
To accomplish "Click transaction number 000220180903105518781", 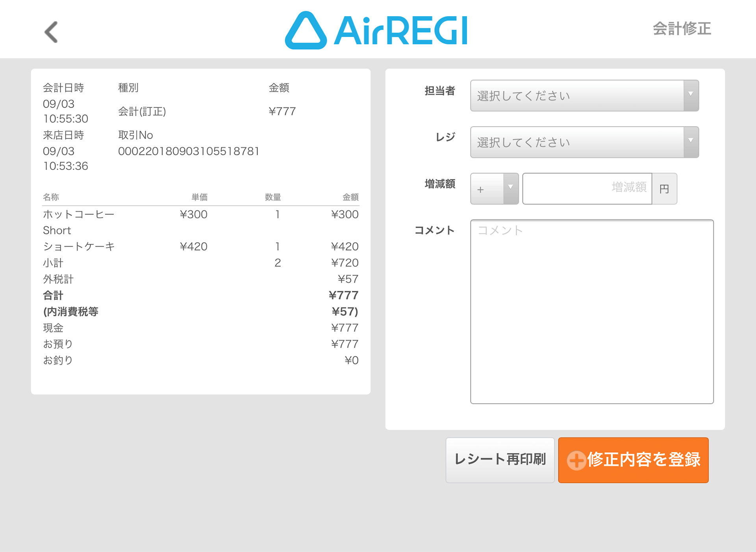I will (x=189, y=151).
